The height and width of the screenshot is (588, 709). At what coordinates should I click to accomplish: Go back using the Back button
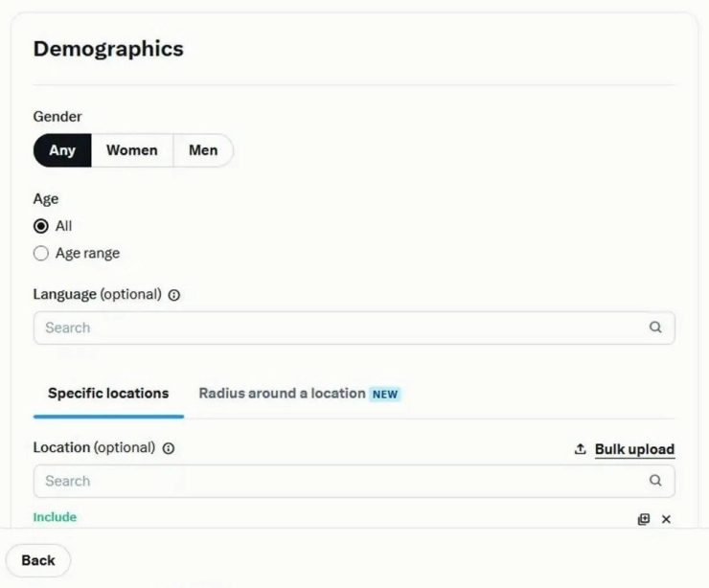(38, 560)
